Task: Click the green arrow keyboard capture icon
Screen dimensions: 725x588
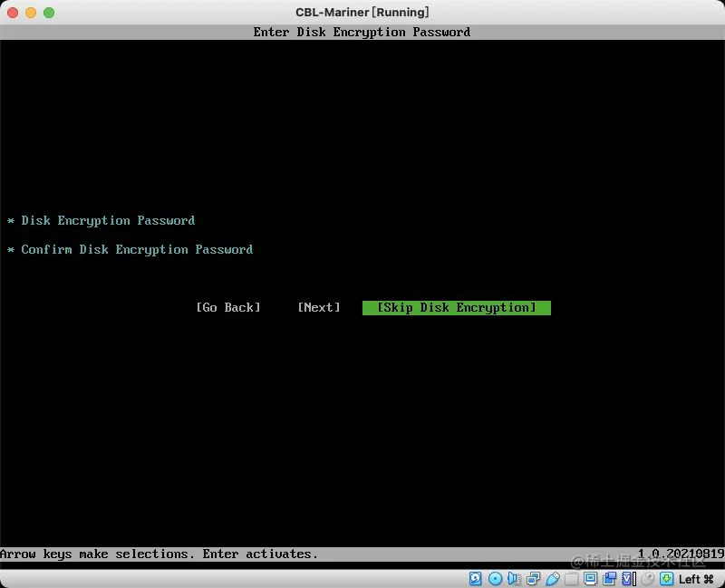Action: click(x=667, y=579)
